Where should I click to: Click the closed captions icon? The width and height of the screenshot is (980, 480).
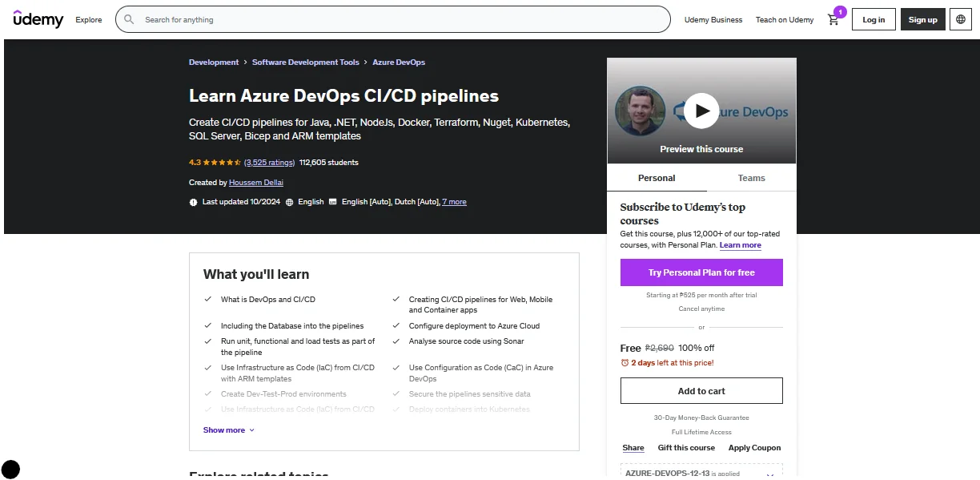(332, 202)
